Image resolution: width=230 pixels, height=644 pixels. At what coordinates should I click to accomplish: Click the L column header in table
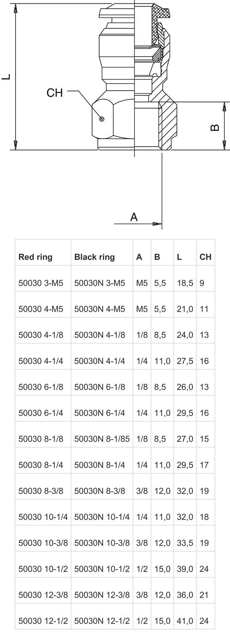tap(179, 258)
